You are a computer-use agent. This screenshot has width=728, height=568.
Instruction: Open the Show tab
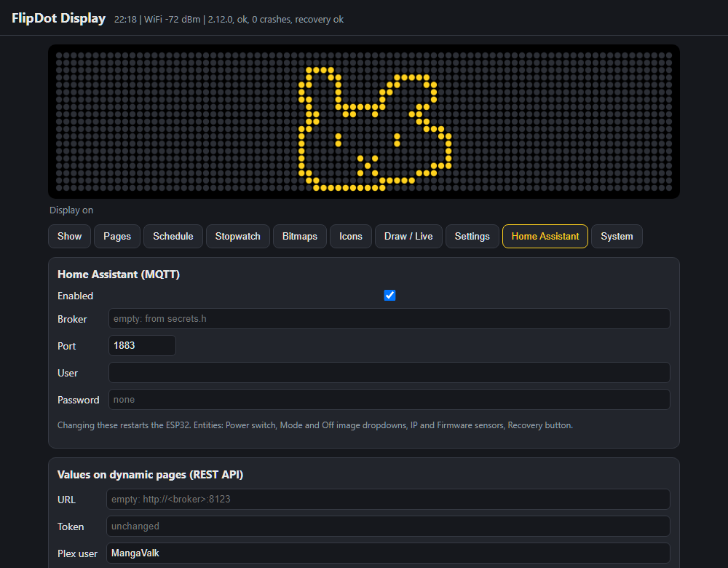tap(69, 237)
